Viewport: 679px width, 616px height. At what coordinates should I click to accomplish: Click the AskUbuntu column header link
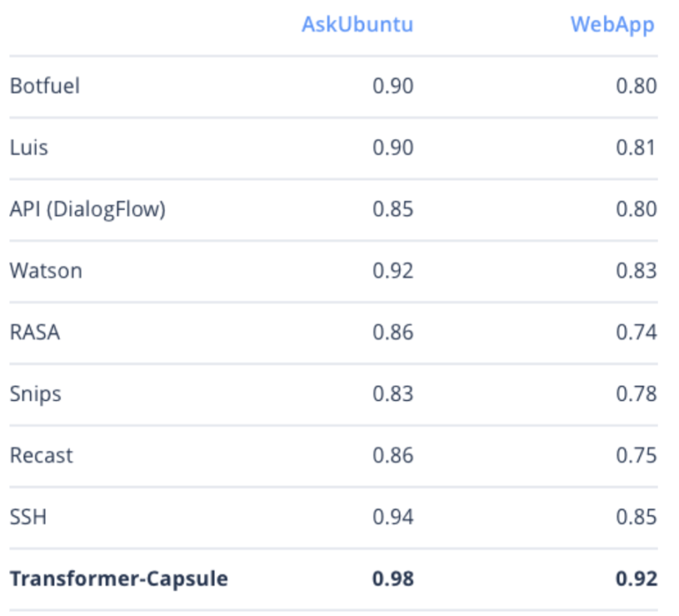click(357, 24)
